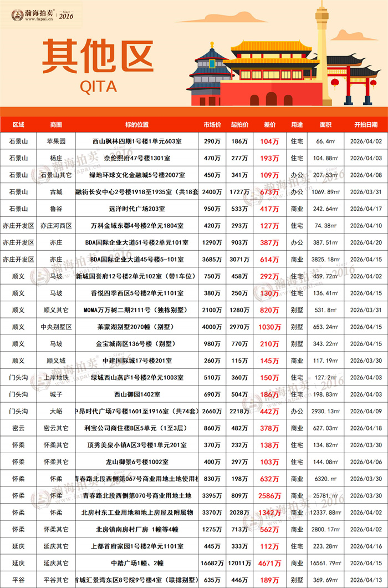388x588 pixels.
Task: Click the 其他区 heading title
Action: [98, 57]
